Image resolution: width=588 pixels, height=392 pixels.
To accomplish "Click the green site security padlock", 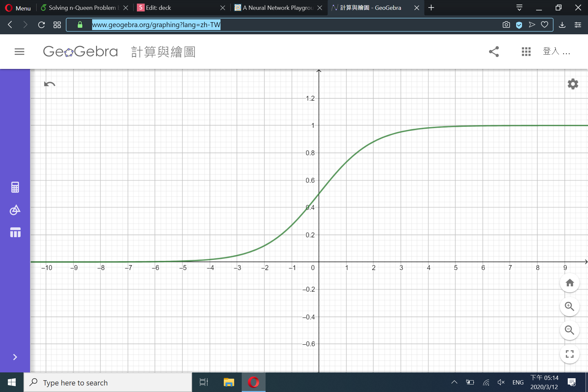I will pos(80,24).
